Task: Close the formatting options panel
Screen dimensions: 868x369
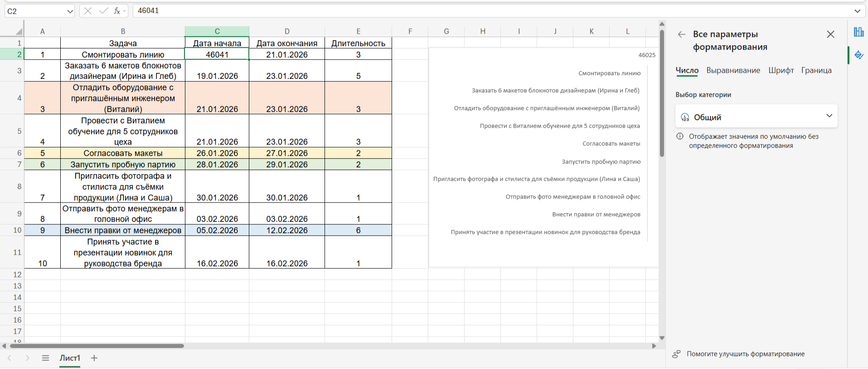Action: tap(830, 34)
